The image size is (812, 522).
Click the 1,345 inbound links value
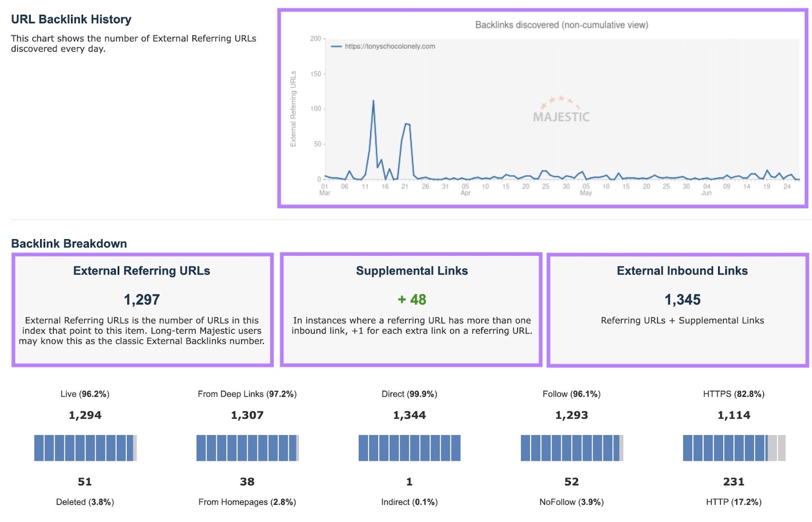pyautogui.click(x=682, y=300)
